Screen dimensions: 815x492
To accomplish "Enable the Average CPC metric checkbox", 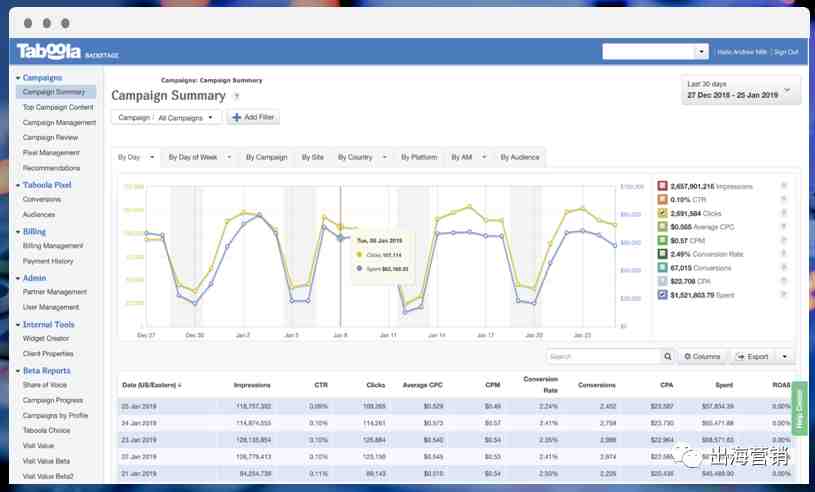I will point(662,227).
